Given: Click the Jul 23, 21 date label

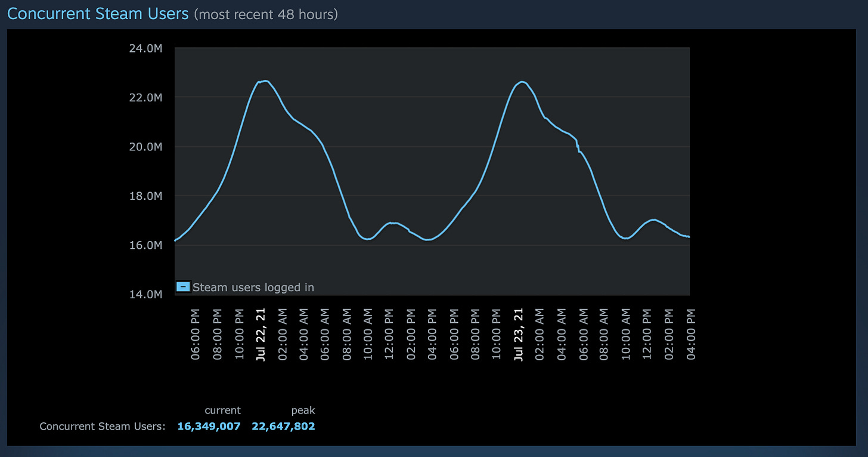Looking at the screenshot, I should (518, 335).
